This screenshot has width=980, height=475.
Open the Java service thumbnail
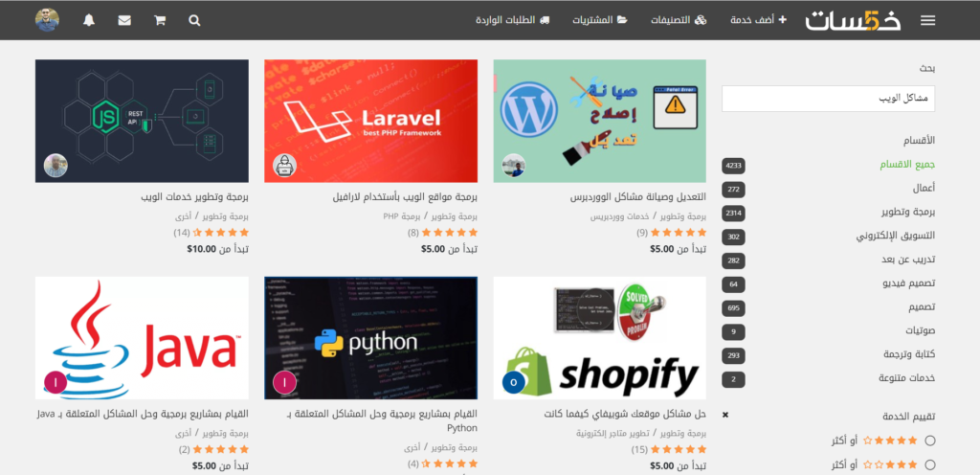[x=142, y=338]
